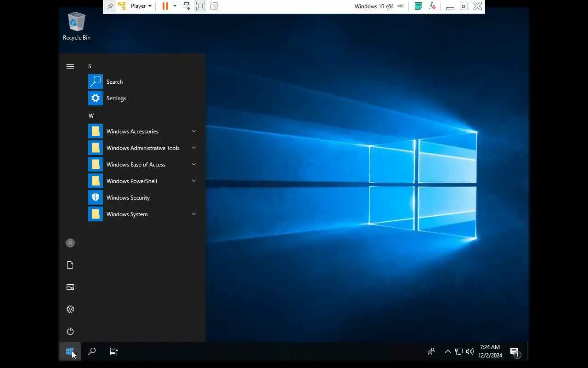Open Search from the Start menu list
Image resolution: width=588 pixels, height=368 pixels.
pos(143,82)
